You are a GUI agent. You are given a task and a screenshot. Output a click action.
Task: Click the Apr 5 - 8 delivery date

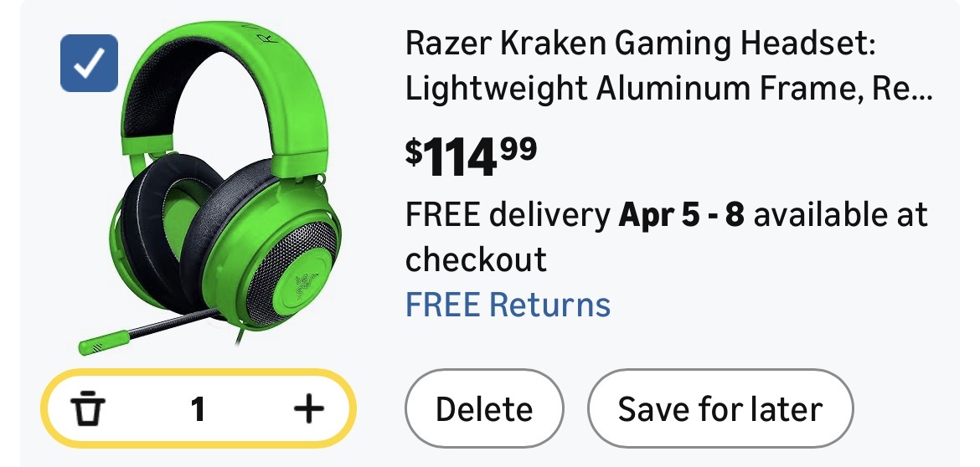(681, 215)
